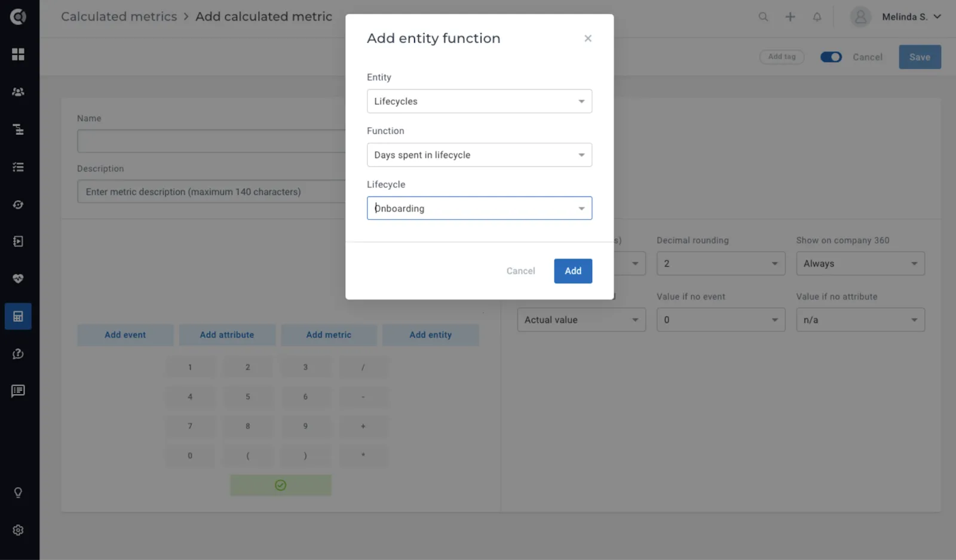The width and height of the screenshot is (956, 560).
Task: Open the playbook icon in sidebar
Action: [18, 241]
